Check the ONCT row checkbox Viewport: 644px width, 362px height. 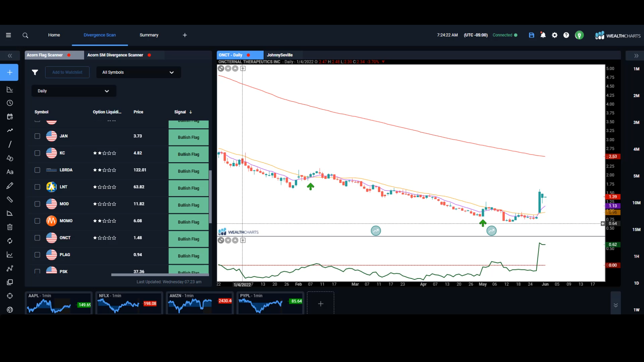(37, 238)
